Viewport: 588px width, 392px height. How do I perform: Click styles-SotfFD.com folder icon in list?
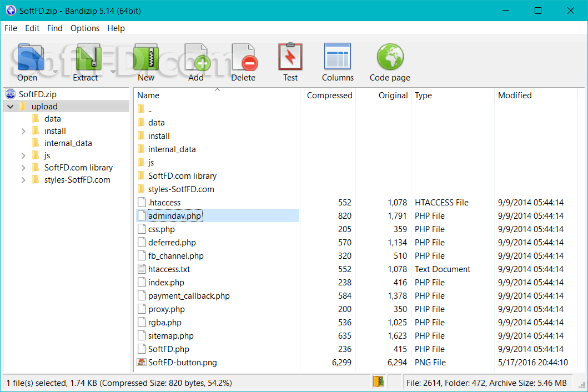(141, 189)
